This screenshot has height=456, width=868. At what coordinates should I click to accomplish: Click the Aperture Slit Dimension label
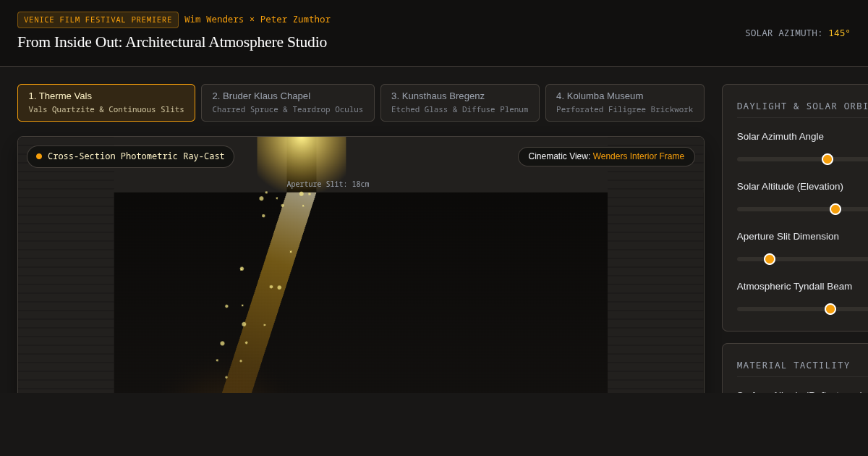(788, 237)
